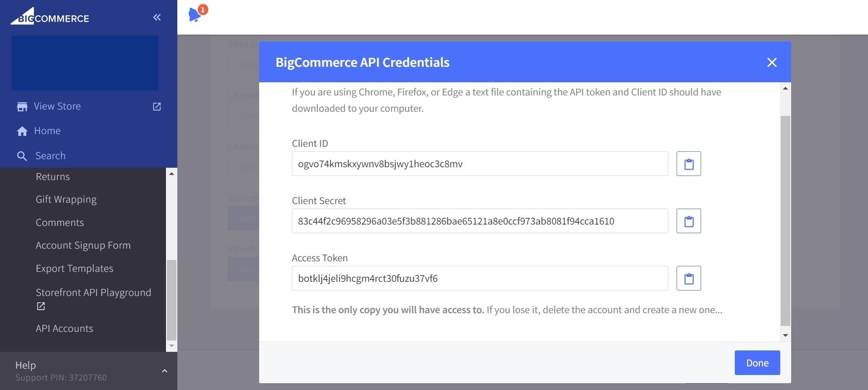Open Home from the sidebar

click(x=47, y=131)
